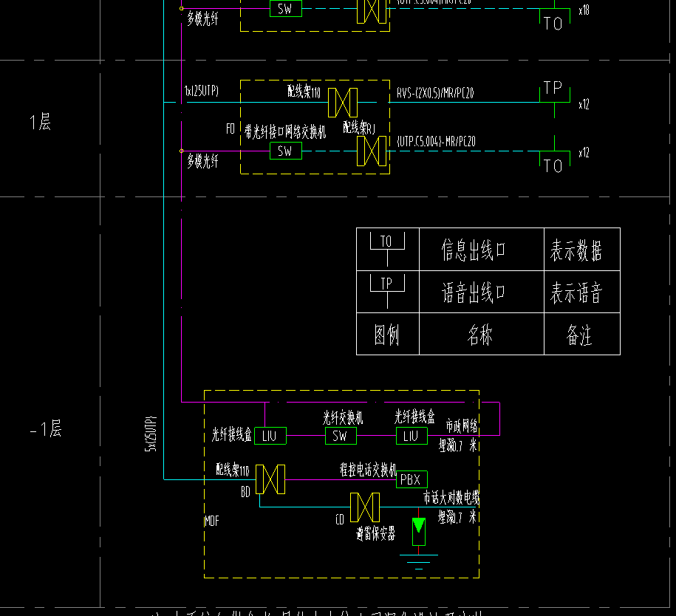Select the 表示语音 remark cell
Screen dimensions: 676x616
click(582, 292)
